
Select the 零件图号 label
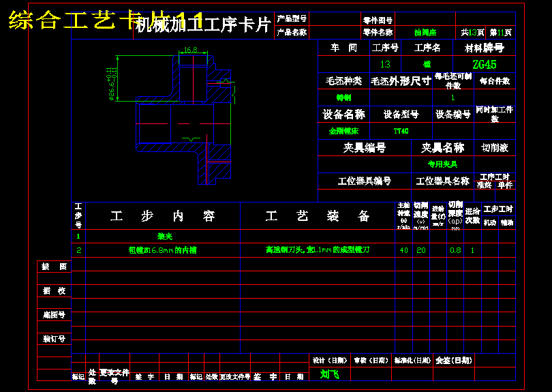pyautogui.click(x=378, y=20)
